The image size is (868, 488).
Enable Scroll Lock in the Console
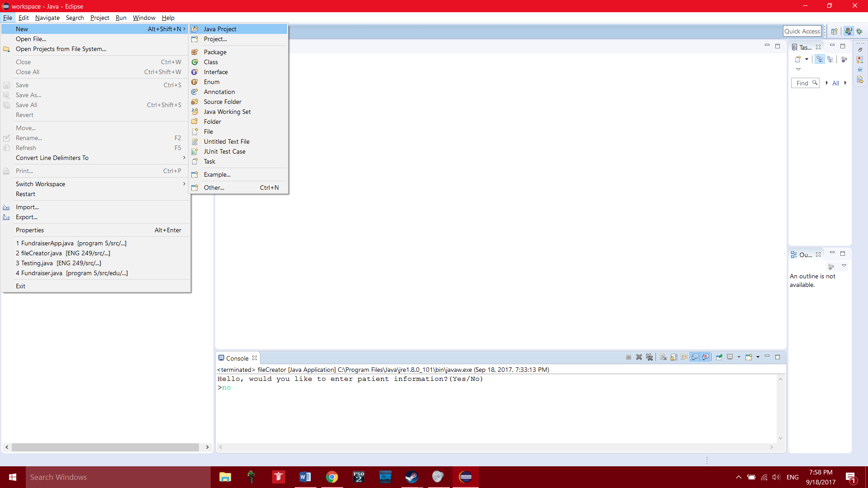pyautogui.click(x=673, y=357)
